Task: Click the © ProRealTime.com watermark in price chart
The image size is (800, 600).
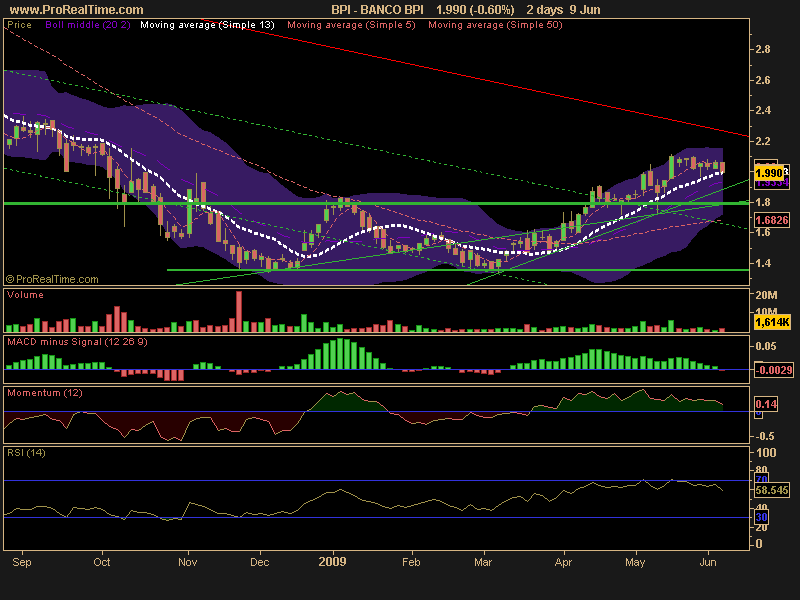Action: tap(52, 279)
